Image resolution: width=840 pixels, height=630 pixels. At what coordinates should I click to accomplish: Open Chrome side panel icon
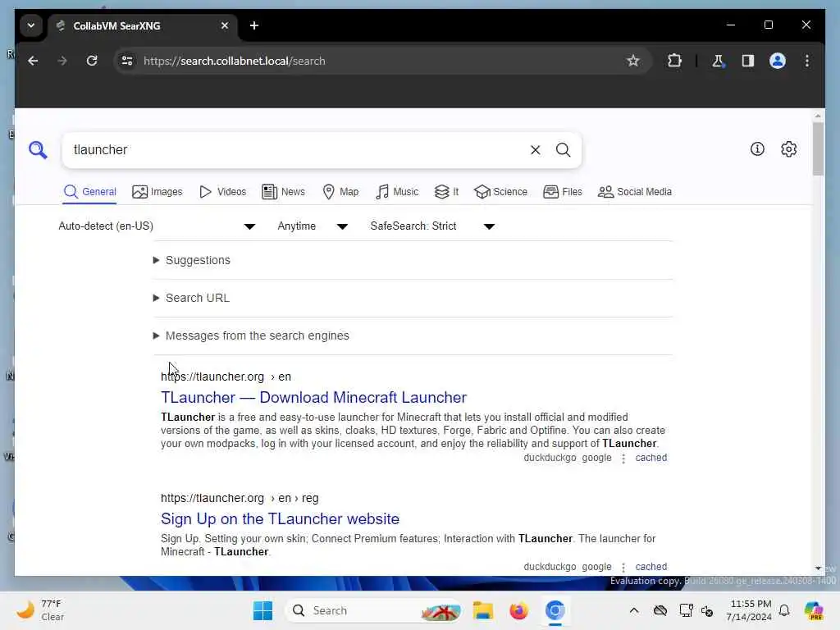[x=748, y=61]
